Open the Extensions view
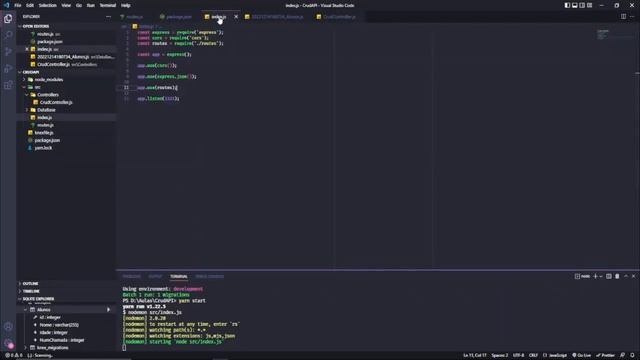 [8, 85]
